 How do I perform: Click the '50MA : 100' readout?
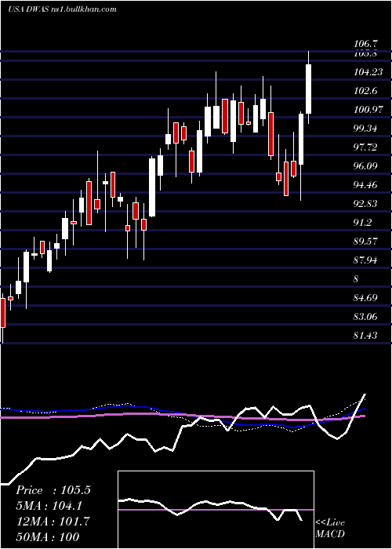coord(48,536)
